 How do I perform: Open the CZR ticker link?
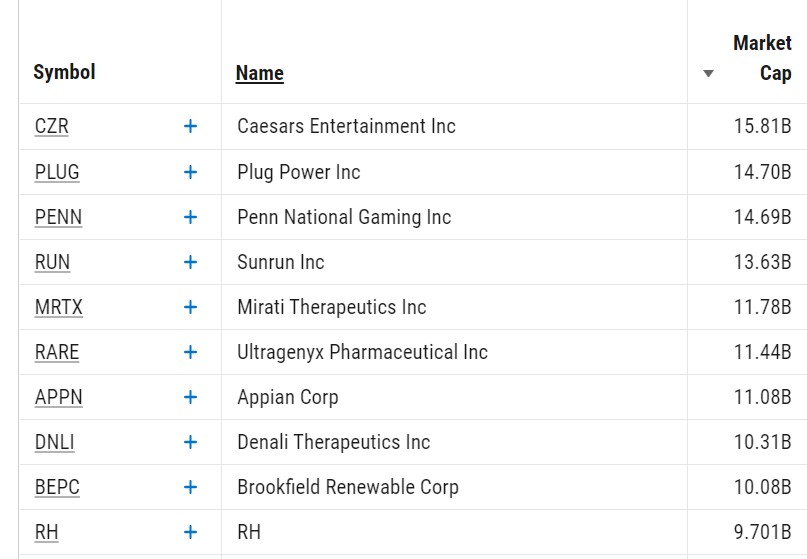[x=51, y=126]
